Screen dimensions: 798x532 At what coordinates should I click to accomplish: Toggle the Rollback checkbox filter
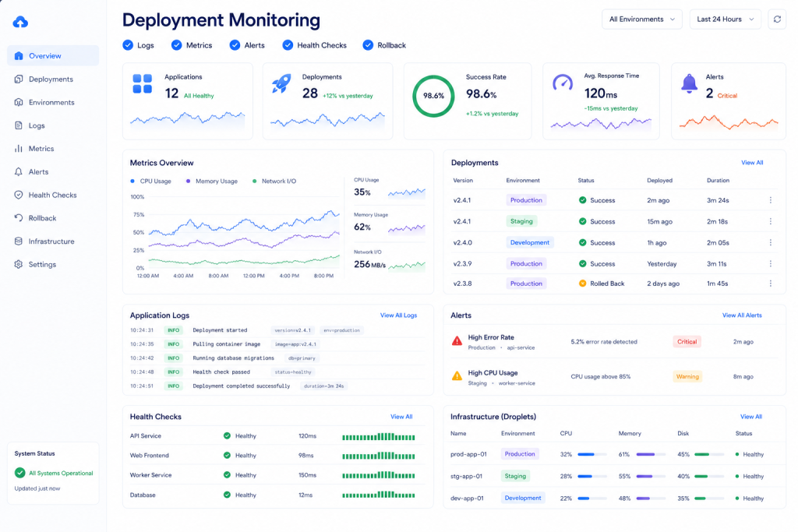click(x=368, y=45)
